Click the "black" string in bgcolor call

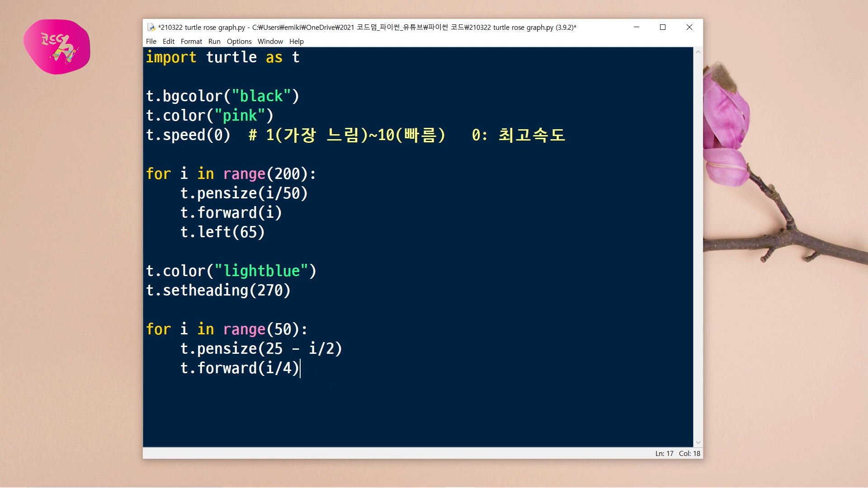[x=261, y=96]
